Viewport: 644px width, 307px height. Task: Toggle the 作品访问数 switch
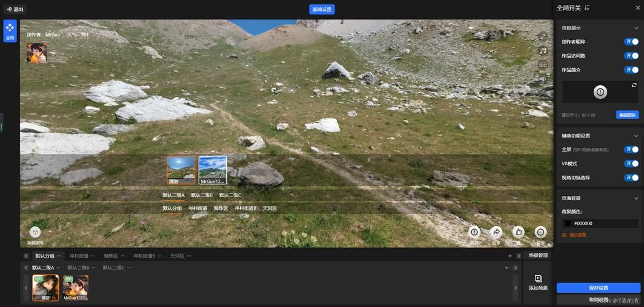coord(631,55)
